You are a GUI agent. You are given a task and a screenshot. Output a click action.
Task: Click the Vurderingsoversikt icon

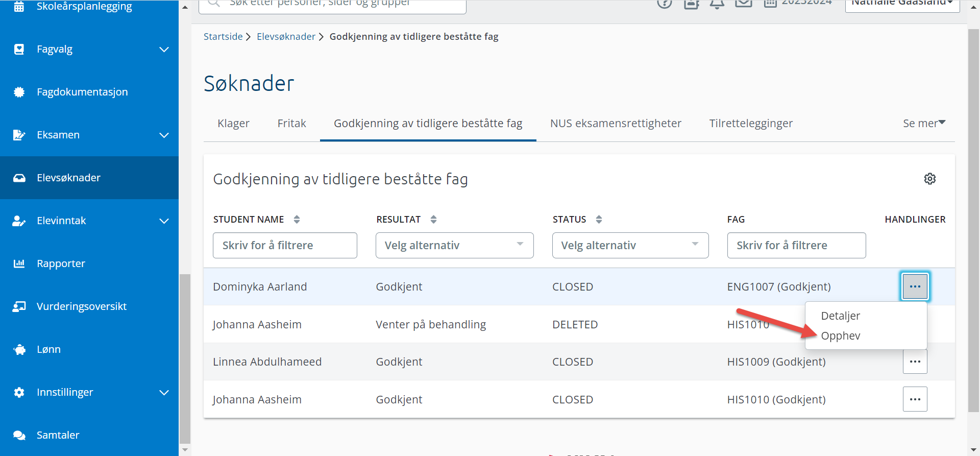pos(19,306)
